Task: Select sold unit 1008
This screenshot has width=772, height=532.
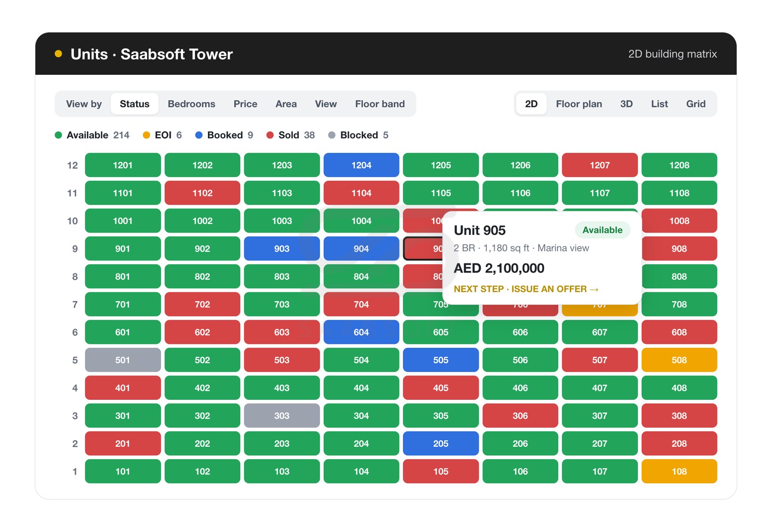Action: point(679,221)
